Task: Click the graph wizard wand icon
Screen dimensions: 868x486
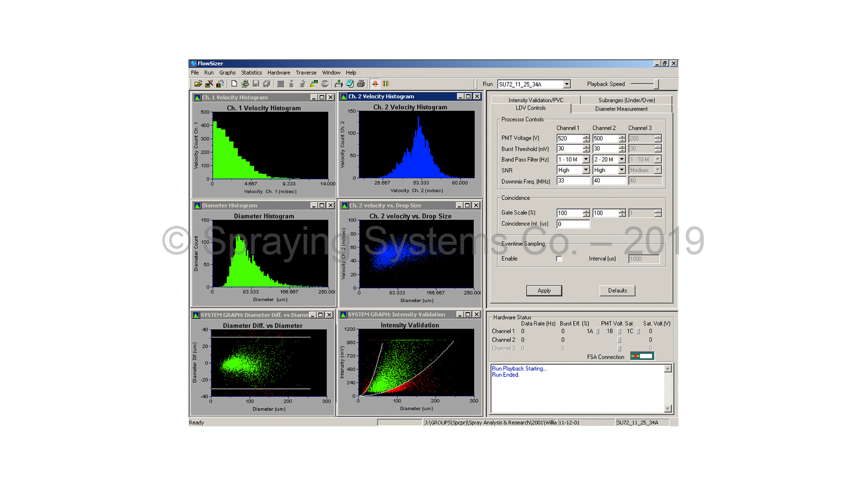Action: pyautogui.click(x=209, y=84)
